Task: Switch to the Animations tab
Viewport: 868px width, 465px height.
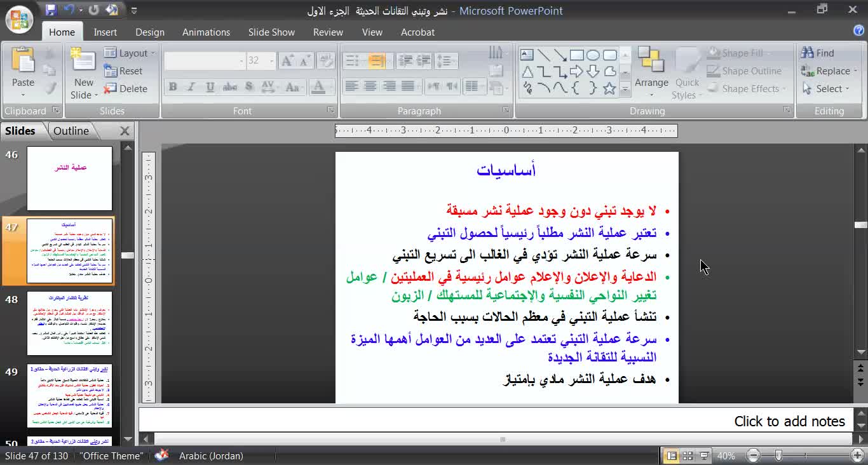Action: (206, 32)
